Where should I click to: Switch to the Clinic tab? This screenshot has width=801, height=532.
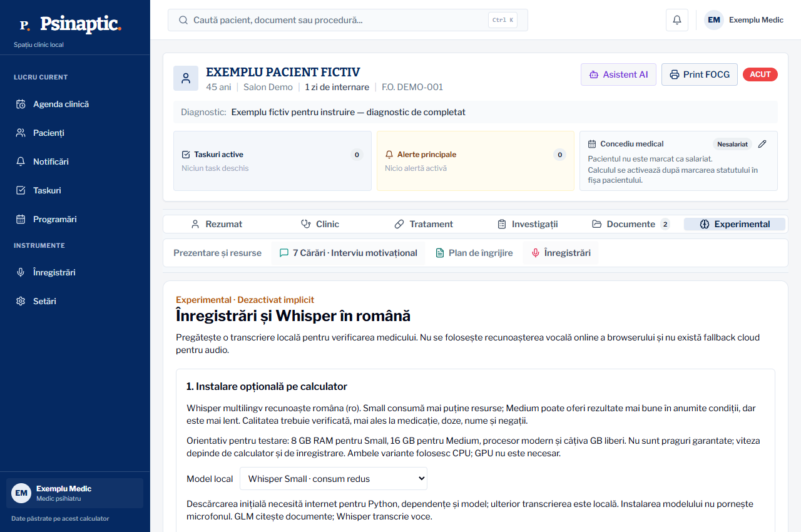click(x=320, y=224)
